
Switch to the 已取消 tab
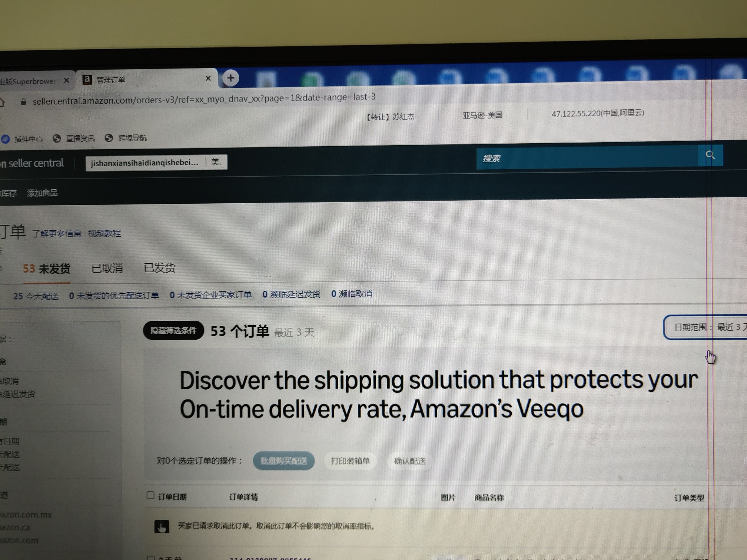pos(107,268)
